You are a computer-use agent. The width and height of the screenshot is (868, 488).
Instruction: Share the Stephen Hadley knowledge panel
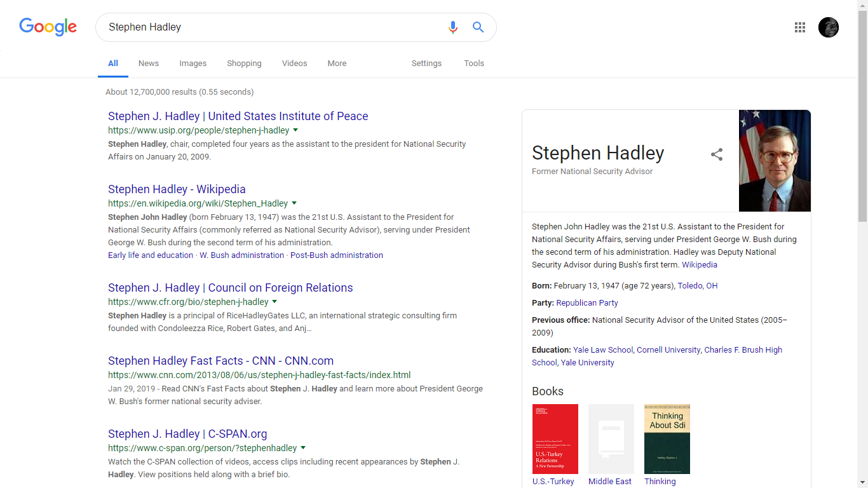pos(717,154)
